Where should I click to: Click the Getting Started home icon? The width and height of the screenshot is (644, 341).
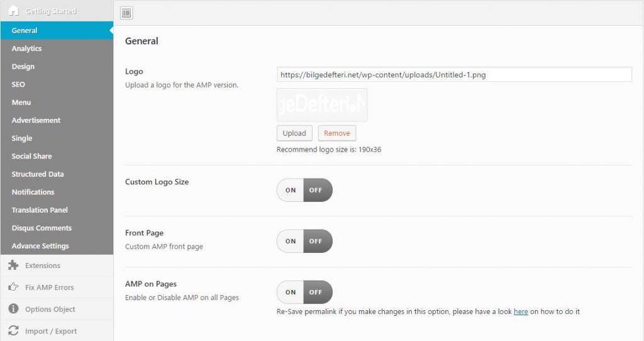pyautogui.click(x=13, y=11)
